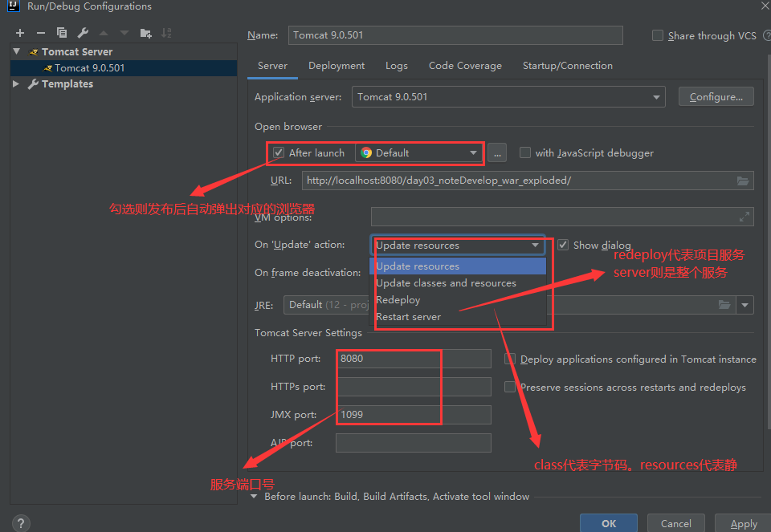Click the Configure... button
The height and width of the screenshot is (532, 771).
click(716, 97)
